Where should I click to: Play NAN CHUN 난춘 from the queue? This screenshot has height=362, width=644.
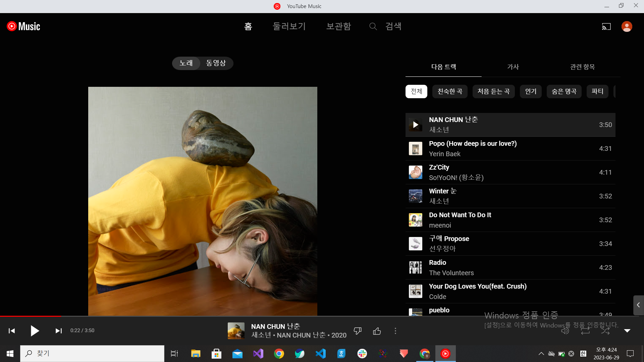coord(416,125)
